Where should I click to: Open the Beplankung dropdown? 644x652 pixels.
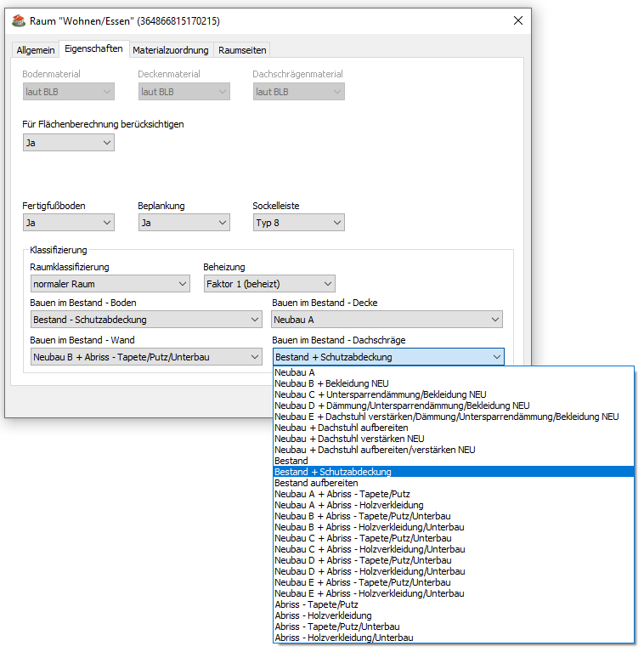click(x=184, y=223)
